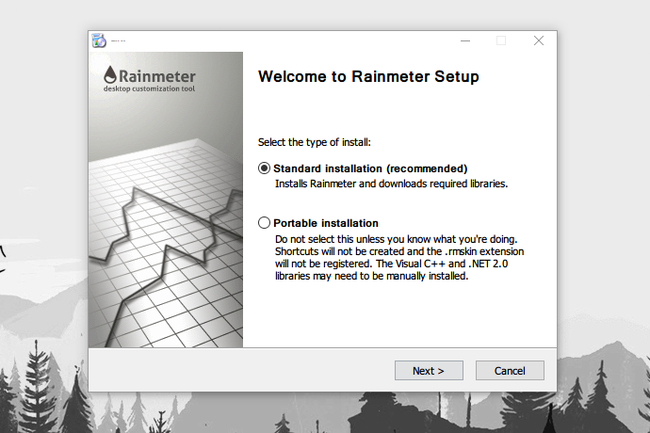This screenshot has width=650, height=433.
Task: Click the chart graphic in side banner
Action: tap(165, 242)
